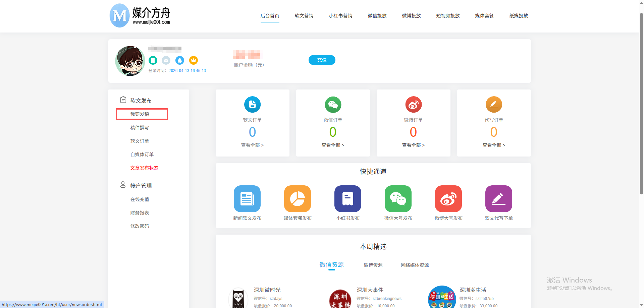Click the 微博大号发布 shortcut icon
The height and width of the screenshot is (308, 644).
(448, 199)
